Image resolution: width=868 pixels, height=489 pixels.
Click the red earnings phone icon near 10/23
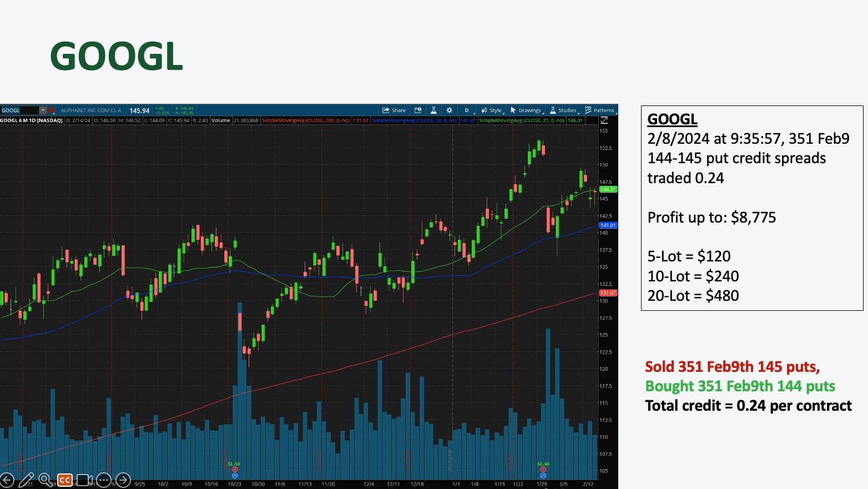(235, 470)
